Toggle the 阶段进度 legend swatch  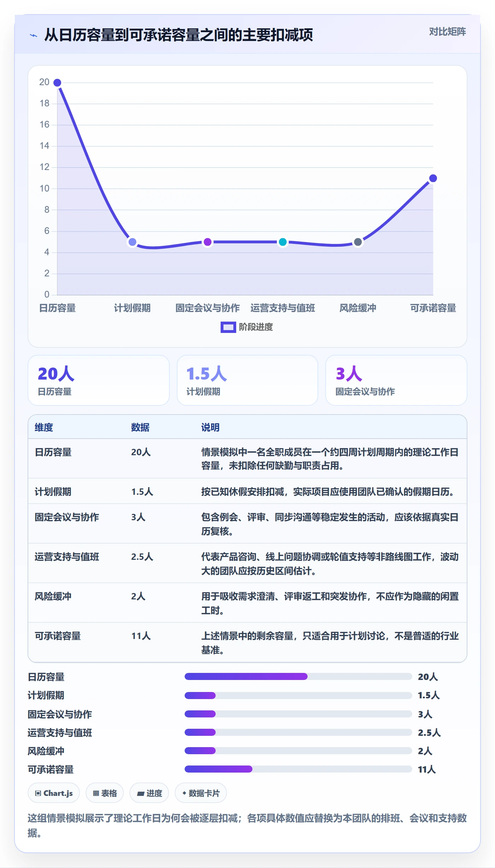pyautogui.click(x=228, y=327)
